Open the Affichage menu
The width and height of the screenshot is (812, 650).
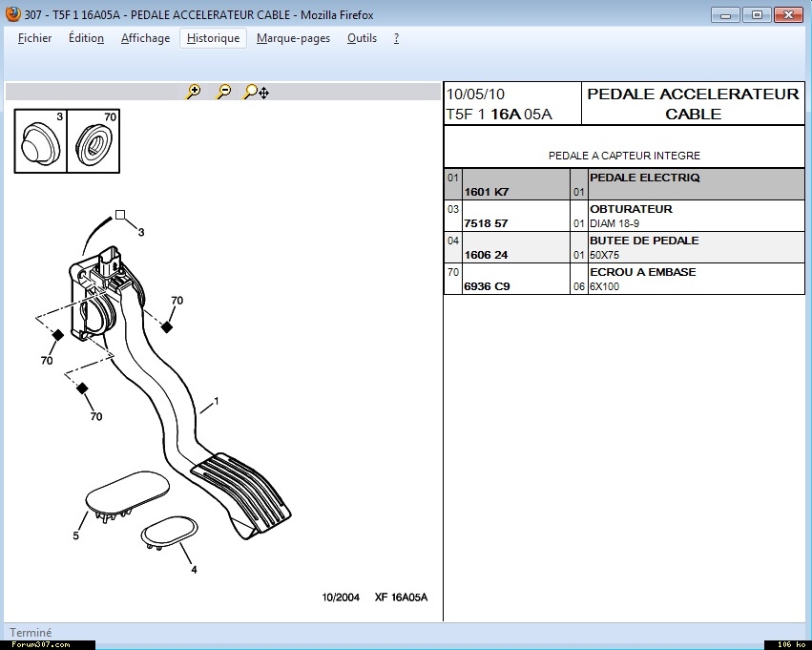click(x=145, y=38)
